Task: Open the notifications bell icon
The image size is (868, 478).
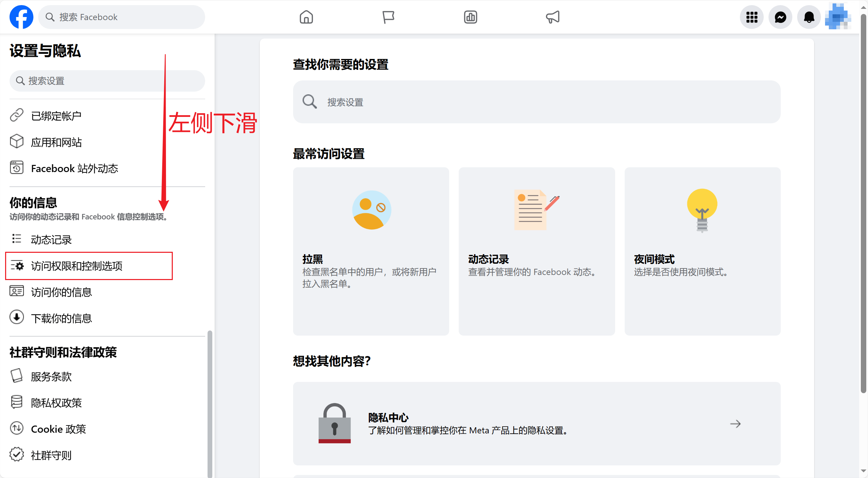Action: point(809,17)
